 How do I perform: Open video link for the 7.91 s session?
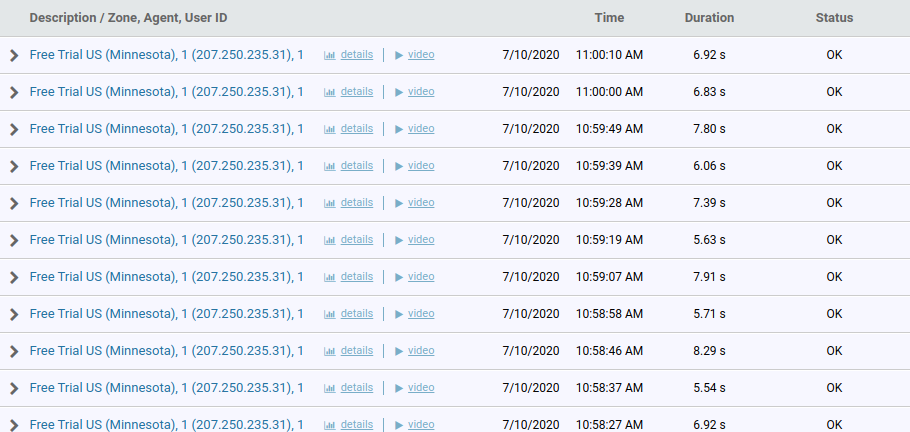(421, 277)
